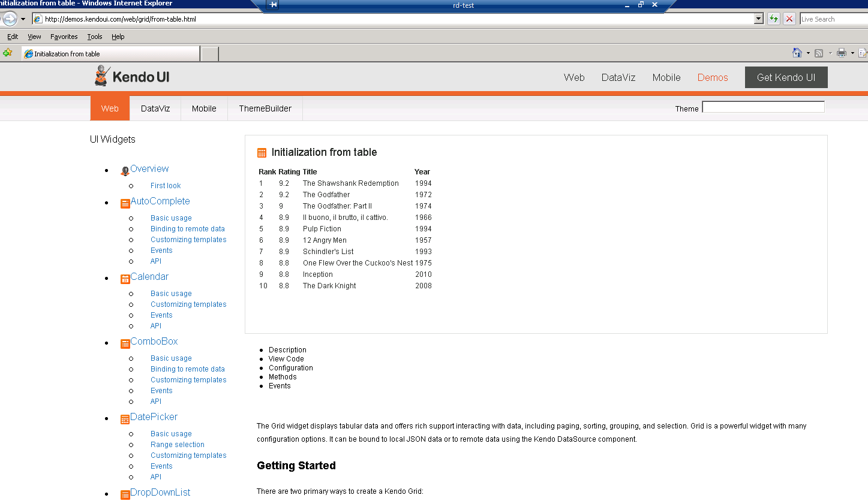Click the DatePicker widget icon

click(x=125, y=420)
